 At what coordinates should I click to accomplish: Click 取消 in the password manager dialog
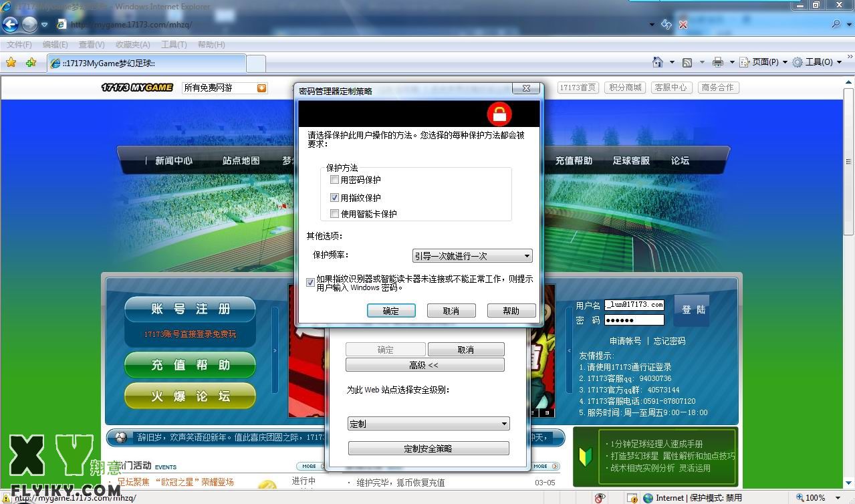coord(451,311)
